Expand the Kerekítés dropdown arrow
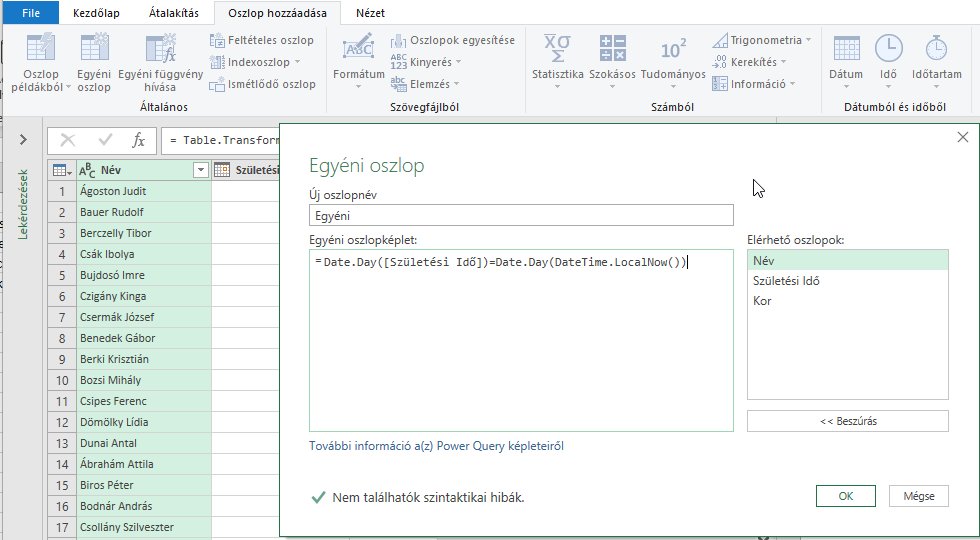 tap(784, 62)
